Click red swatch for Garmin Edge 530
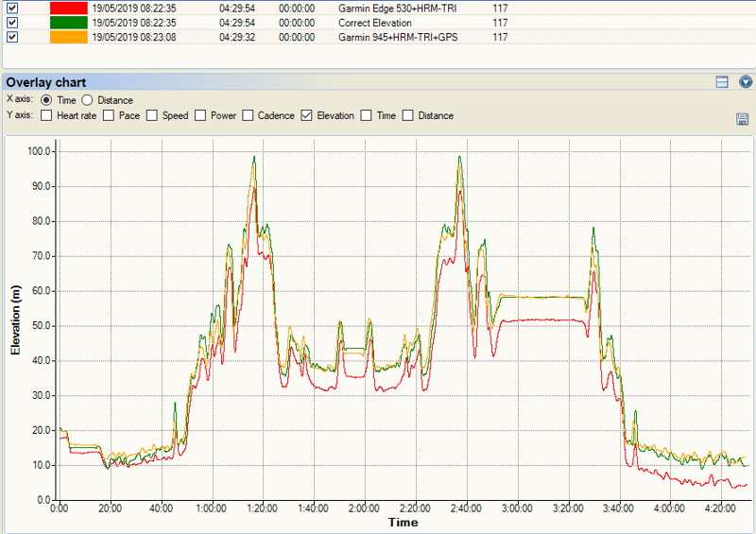756x534 pixels. (x=69, y=9)
